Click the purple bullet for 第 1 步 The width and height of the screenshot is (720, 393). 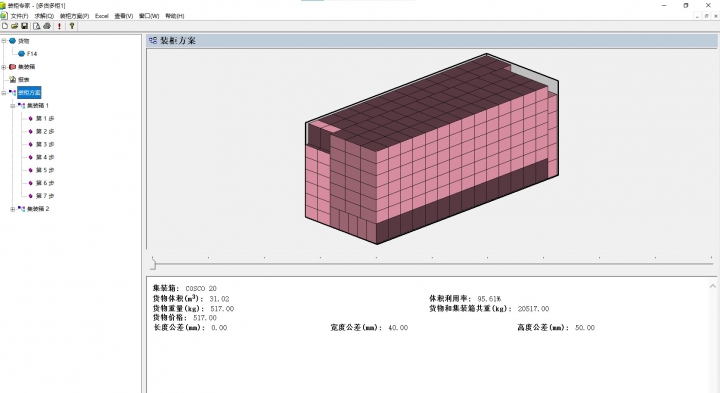30,118
